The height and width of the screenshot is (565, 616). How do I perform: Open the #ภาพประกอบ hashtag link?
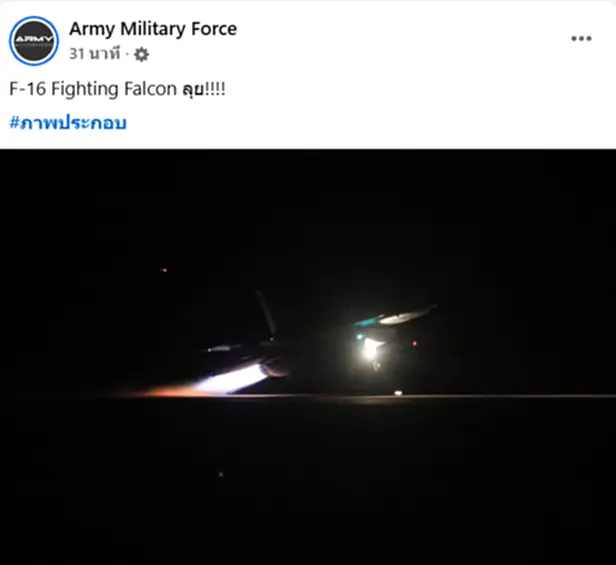tap(68, 123)
